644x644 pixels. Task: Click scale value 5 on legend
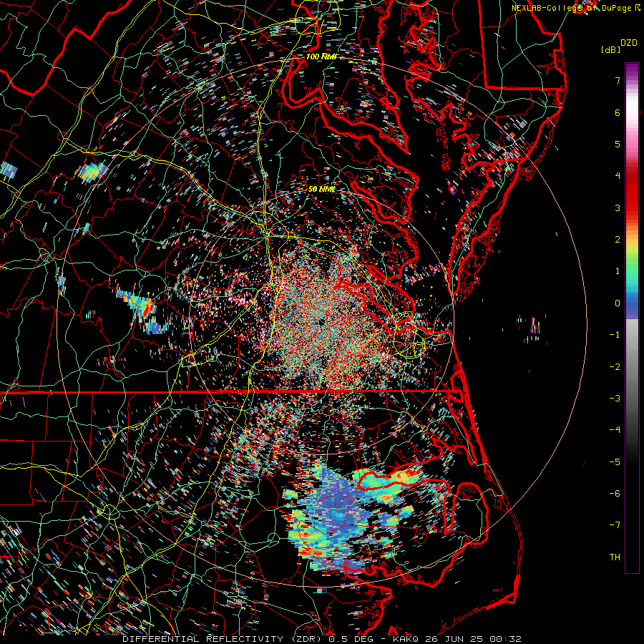click(618, 144)
